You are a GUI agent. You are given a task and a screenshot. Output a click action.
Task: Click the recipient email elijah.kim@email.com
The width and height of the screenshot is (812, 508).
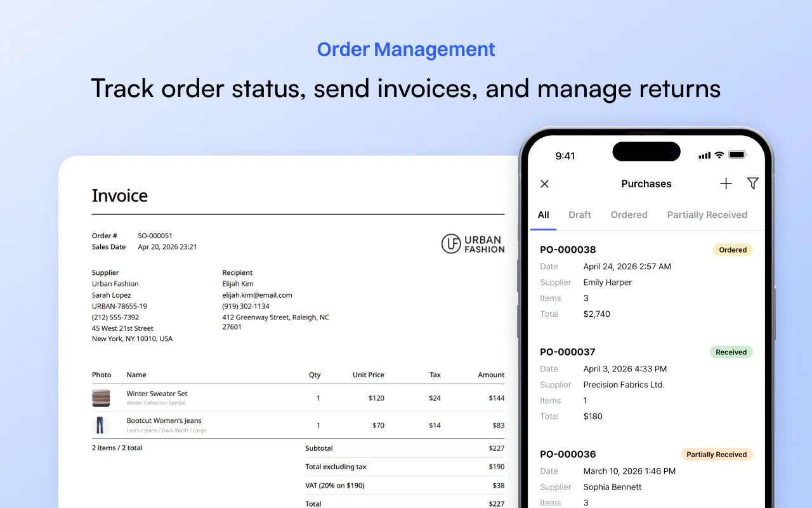pos(257,295)
